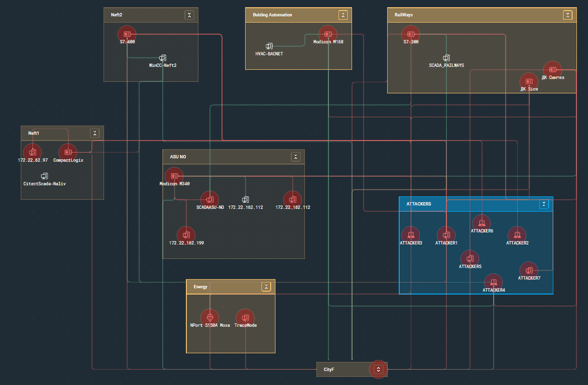The height and width of the screenshot is (385, 588).
Task: Collapse the Neft2 group
Action: 189,15
